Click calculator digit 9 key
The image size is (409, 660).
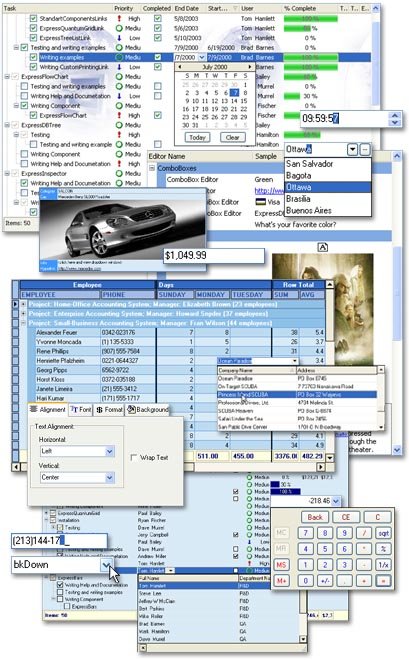tap(344, 533)
